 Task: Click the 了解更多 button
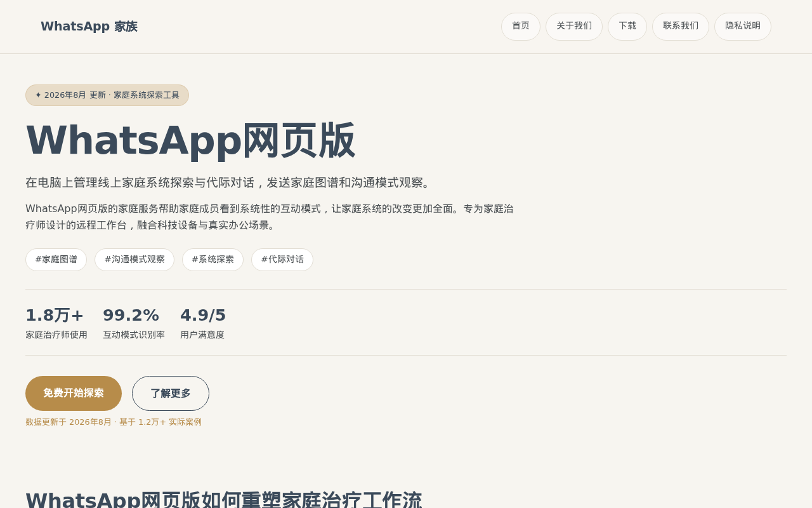pyautogui.click(x=171, y=393)
